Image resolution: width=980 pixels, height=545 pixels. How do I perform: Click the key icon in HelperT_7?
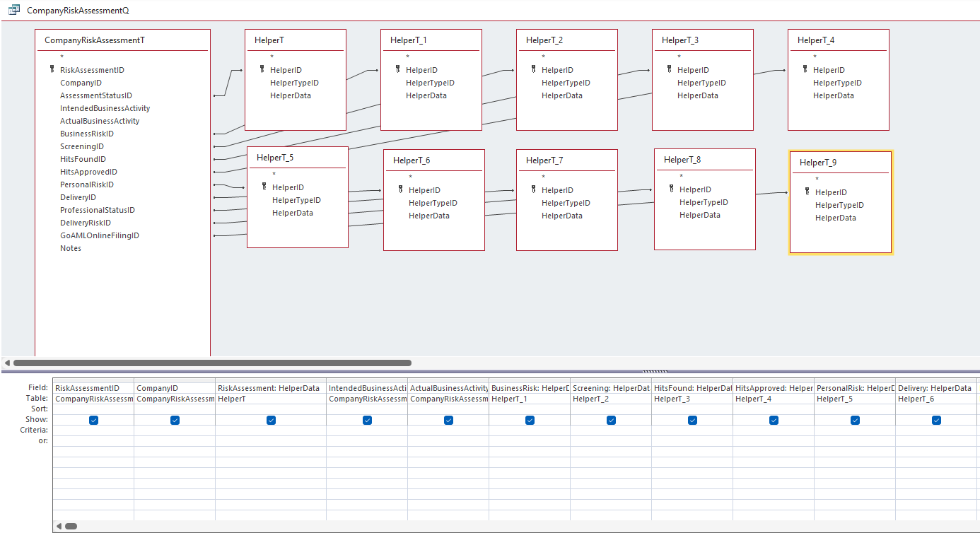coord(532,189)
